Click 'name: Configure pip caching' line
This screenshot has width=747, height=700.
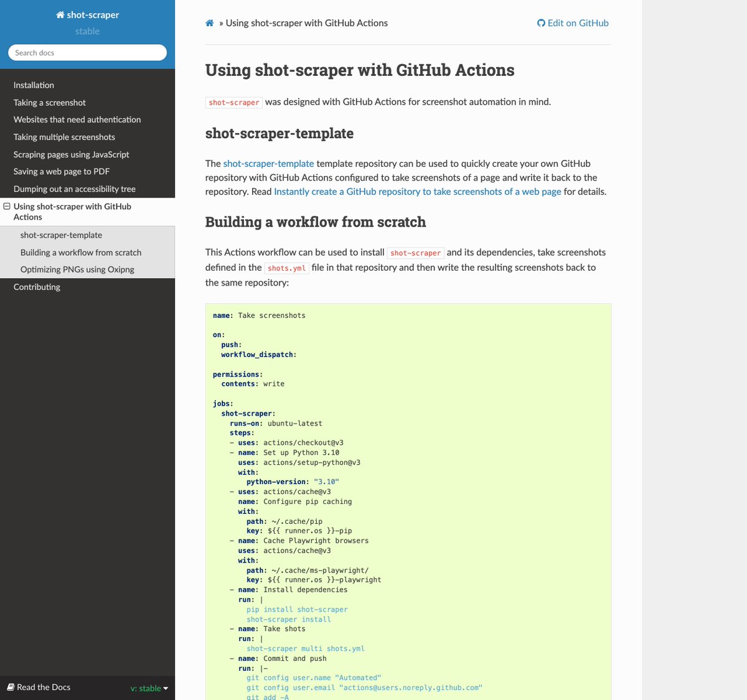(295, 502)
